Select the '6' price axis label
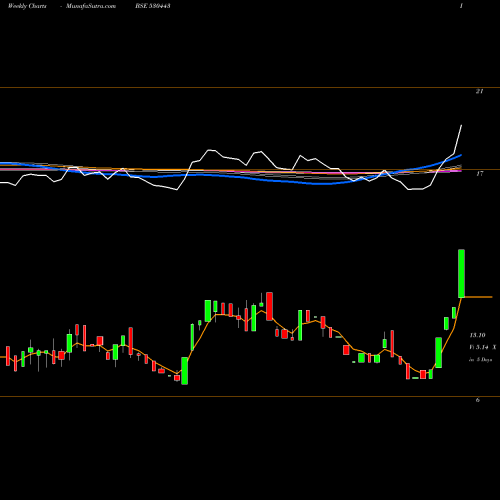This screenshot has width=500, height=500. (x=478, y=400)
